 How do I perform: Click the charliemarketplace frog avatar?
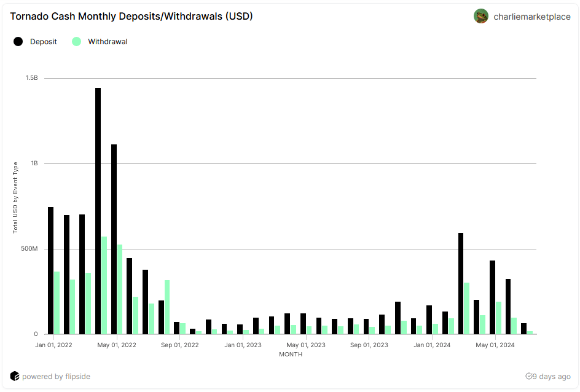pos(481,16)
